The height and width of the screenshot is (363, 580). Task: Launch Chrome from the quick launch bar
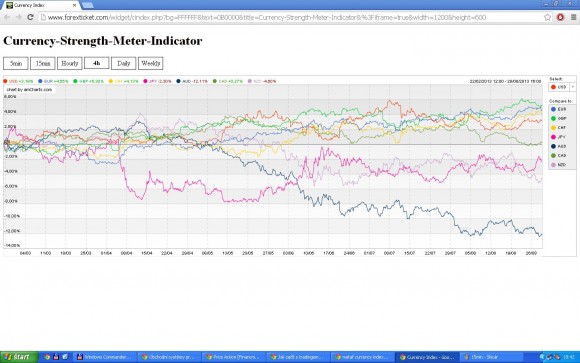click(x=47, y=357)
